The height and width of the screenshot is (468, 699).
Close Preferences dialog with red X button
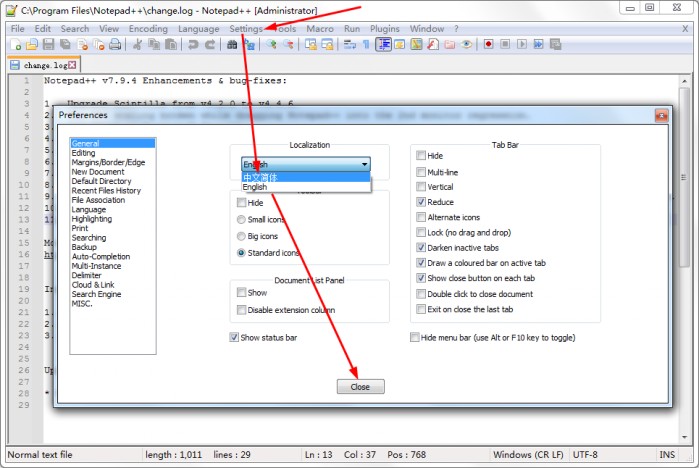click(662, 116)
